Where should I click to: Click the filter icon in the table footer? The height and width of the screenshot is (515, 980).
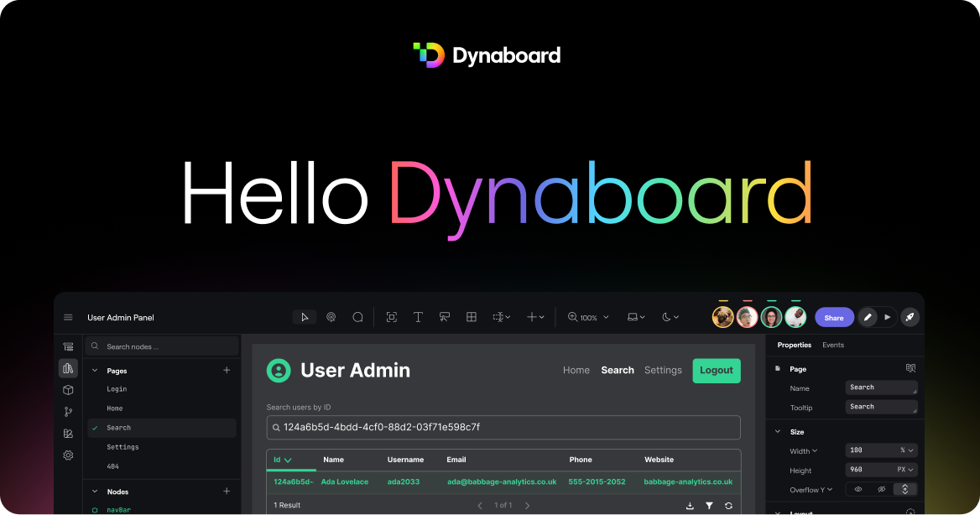click(709, 505)
